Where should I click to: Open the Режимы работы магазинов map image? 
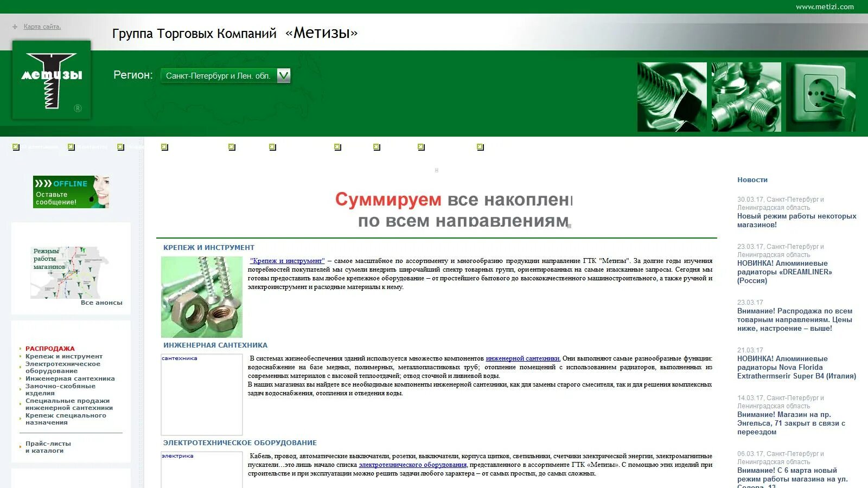(69, 273)
